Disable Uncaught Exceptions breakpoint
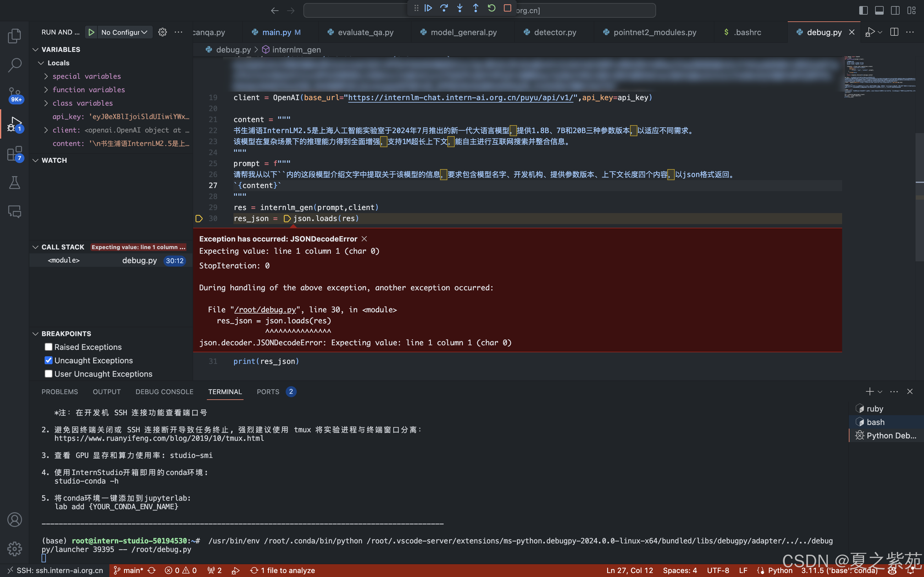The width and height of the screenshot is (924, 577). [49, 360]
